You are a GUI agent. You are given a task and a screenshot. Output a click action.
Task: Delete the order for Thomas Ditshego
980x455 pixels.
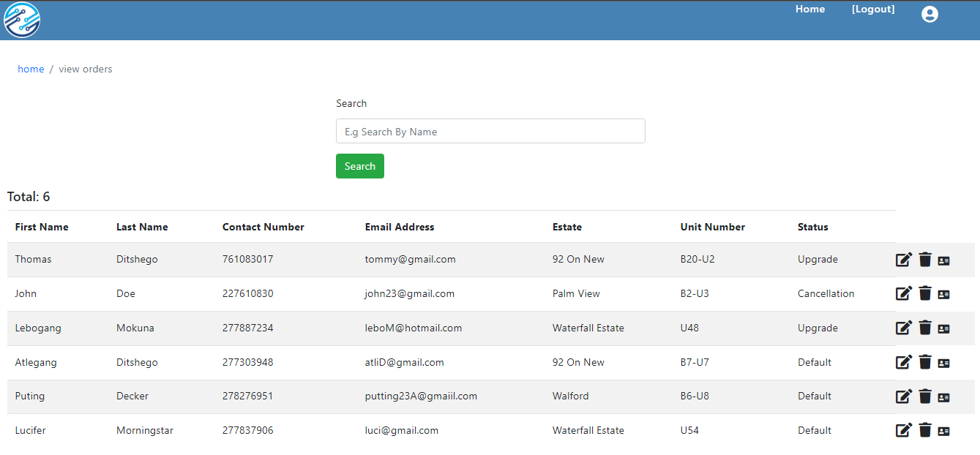coord(925,260)
